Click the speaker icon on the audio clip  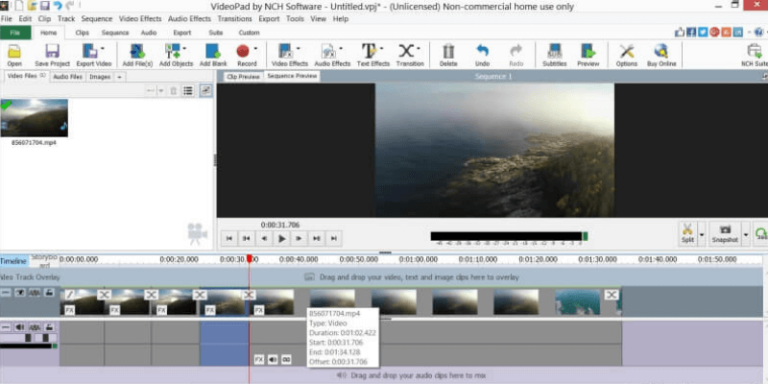coord(273,360)
